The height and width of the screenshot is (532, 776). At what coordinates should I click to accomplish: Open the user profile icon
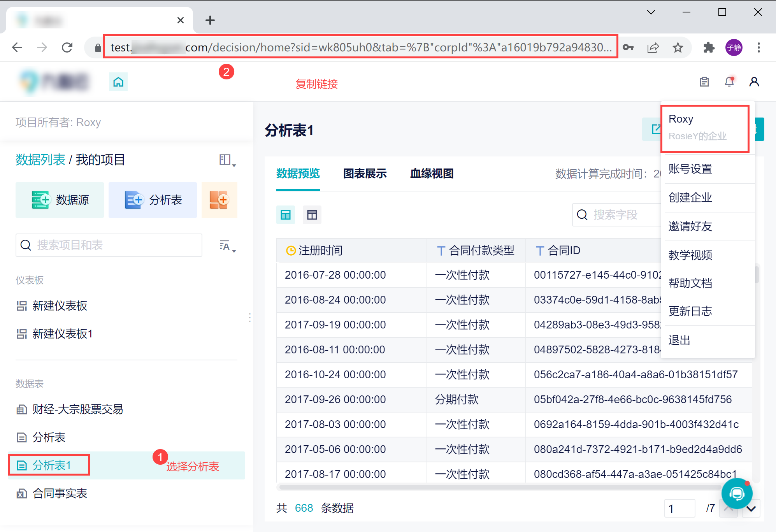coord(754,82)
